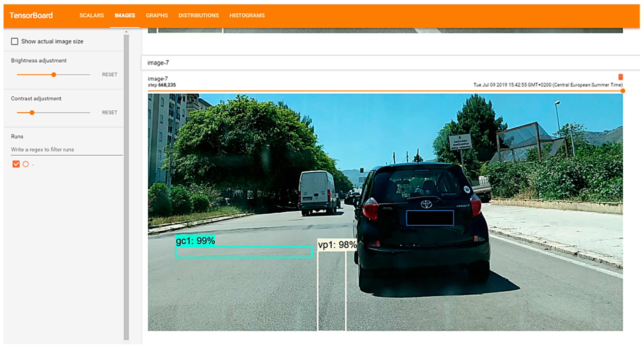Click the sidebar scroll-up arrow
This screenshot has width=644, height=349.
coord(126,32)
